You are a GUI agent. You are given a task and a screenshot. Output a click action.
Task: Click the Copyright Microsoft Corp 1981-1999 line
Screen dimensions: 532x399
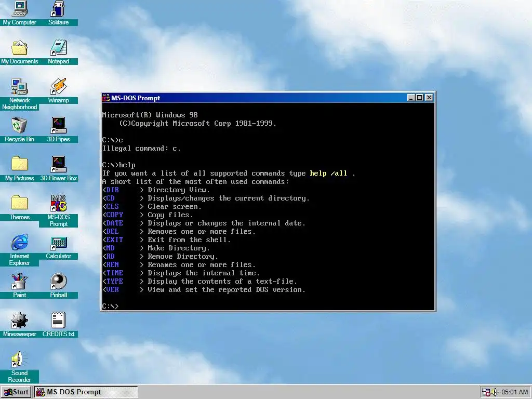tap(197, 124)
